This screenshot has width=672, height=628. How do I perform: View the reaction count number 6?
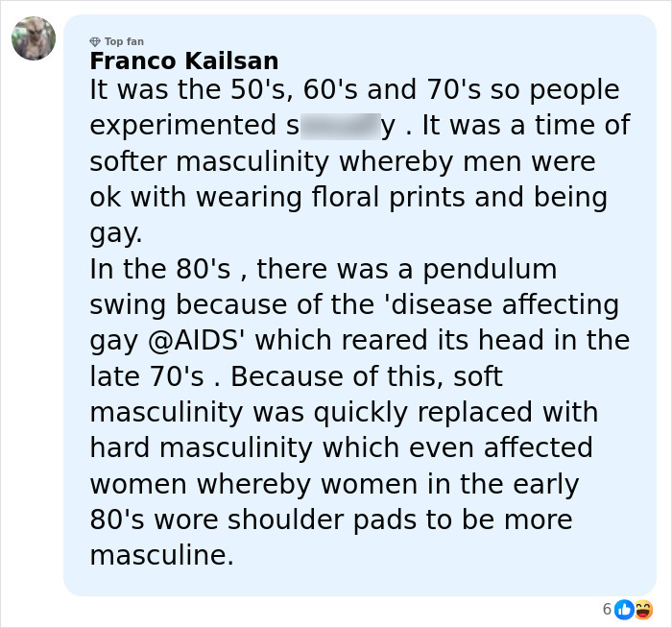pyautogui.click(x=607, y=609)
